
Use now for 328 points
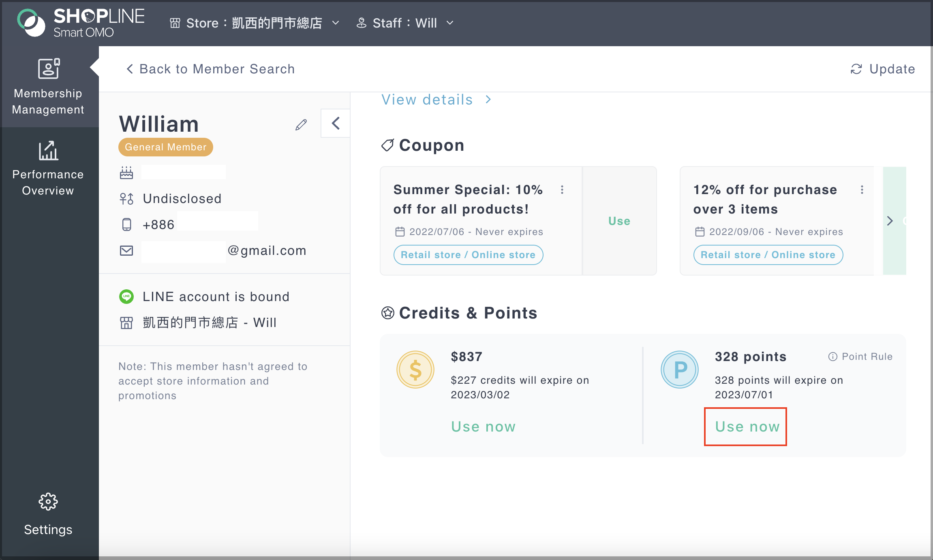747,427
